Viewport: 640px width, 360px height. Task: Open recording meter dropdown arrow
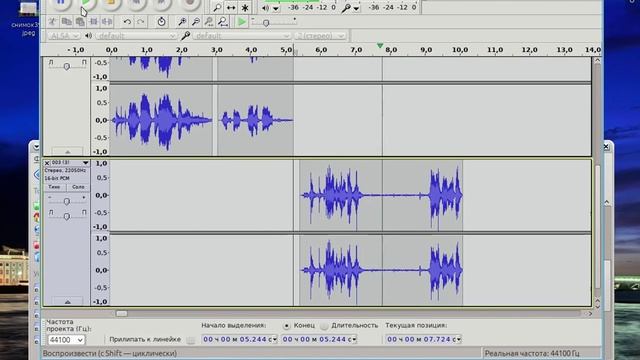tap(356, 8)
